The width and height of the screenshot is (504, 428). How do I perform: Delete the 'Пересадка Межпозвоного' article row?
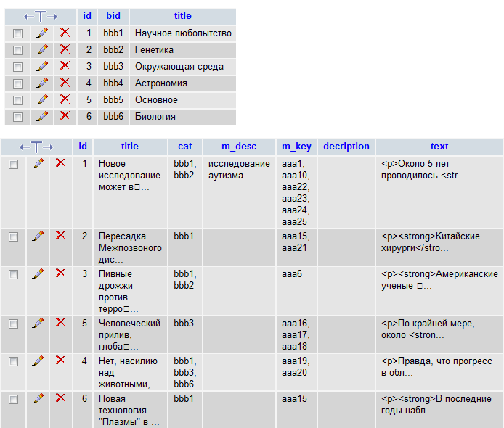(x=60, y=236)
